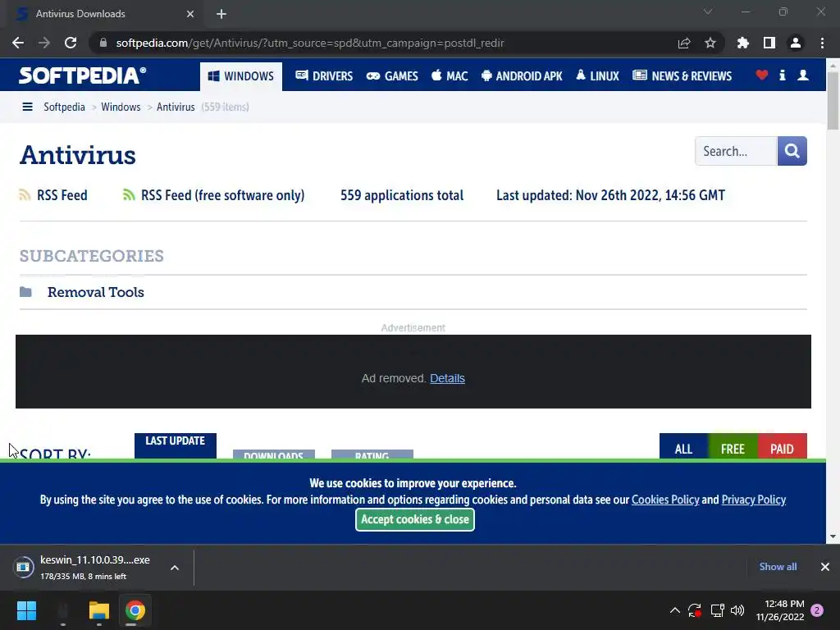Screen dimensions: 840x630
Task: Click Accept cookies & close
Action: [415, 519]
